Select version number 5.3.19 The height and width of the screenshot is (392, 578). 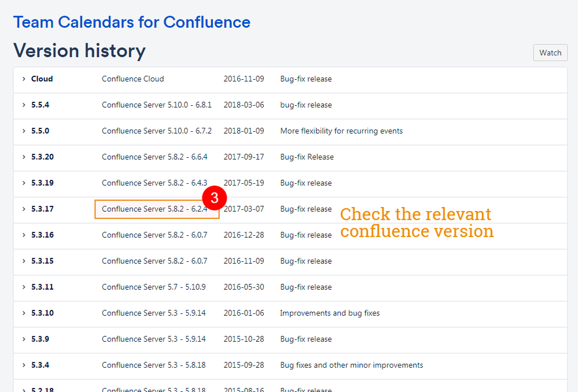click(42, 183)
